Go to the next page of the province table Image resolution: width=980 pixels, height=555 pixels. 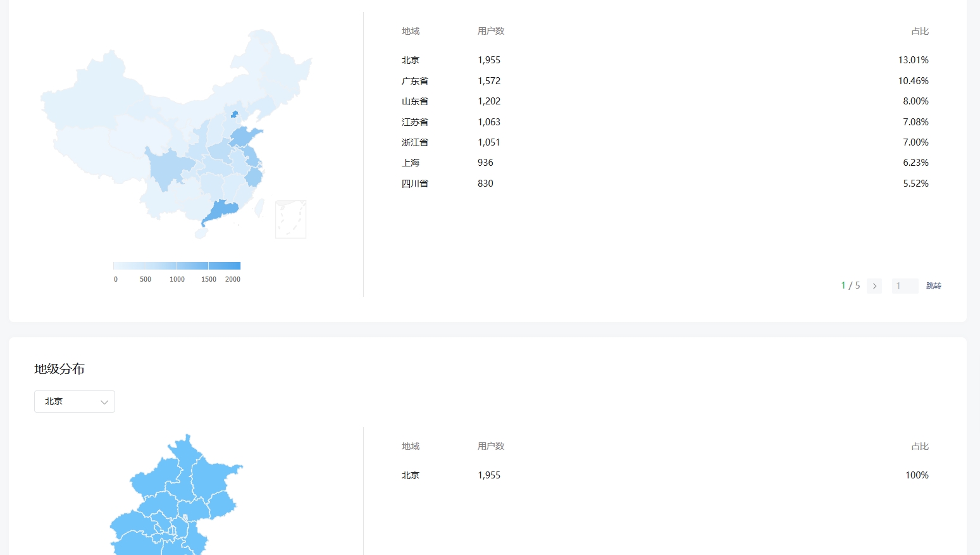click(874, 286)
